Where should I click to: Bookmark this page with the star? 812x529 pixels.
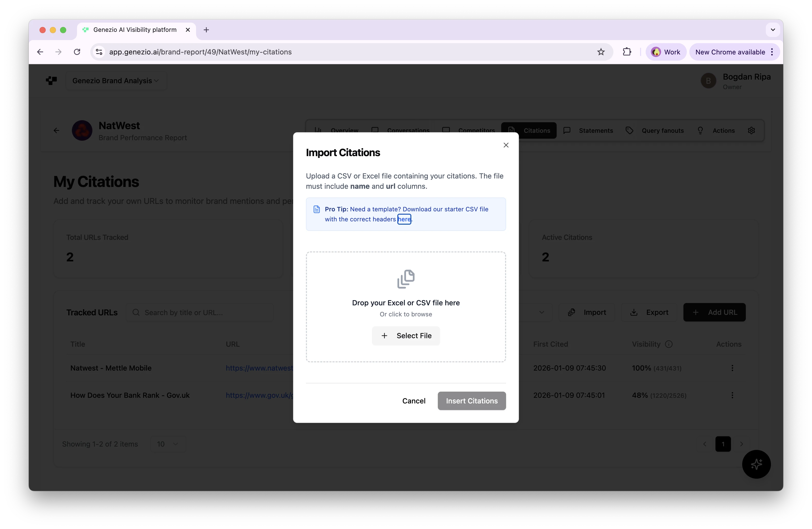(601, 52)
